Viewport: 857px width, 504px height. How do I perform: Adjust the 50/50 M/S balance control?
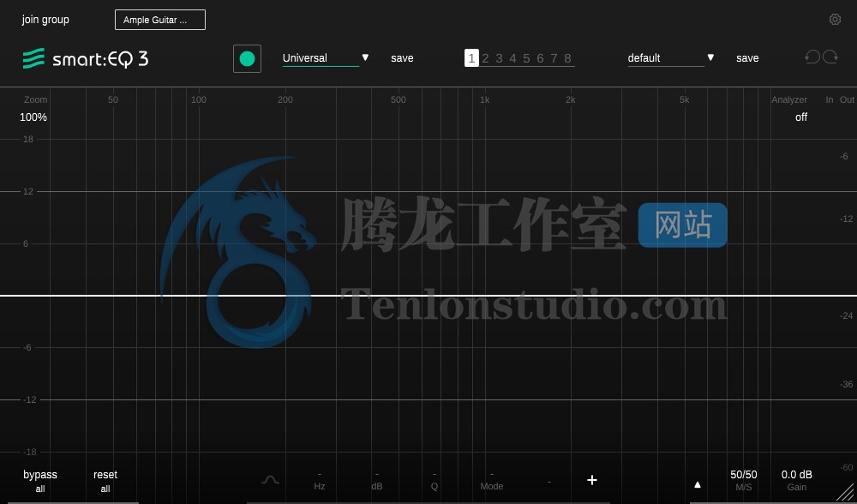(x=744, y=480)
